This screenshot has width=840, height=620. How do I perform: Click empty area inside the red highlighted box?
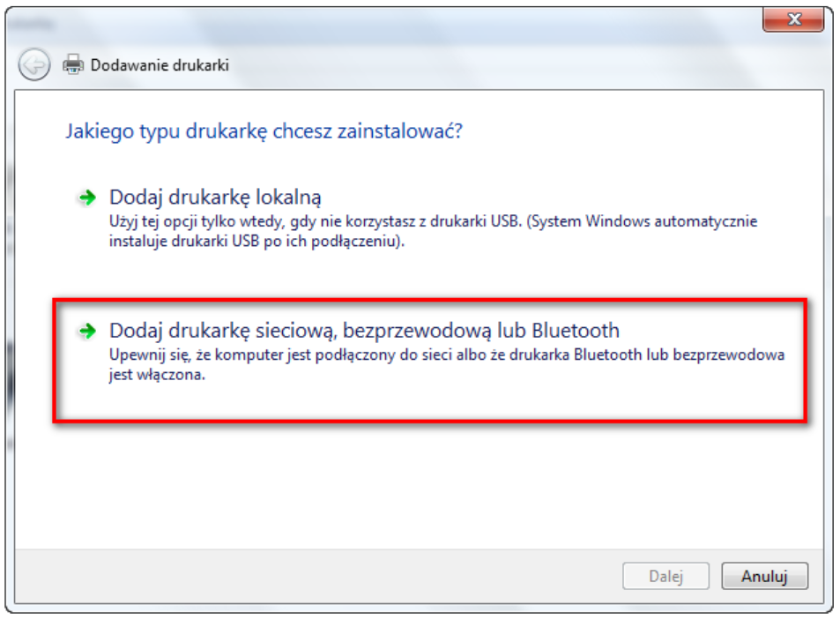tap(428, 400)
